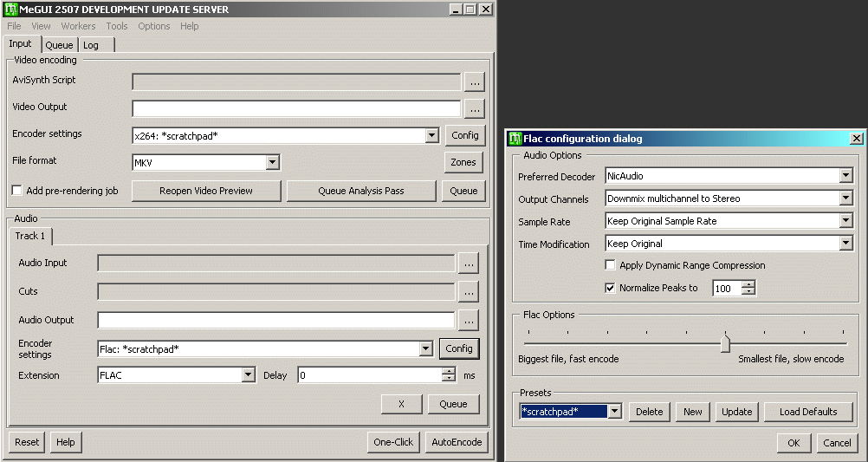
Task: Increase Normalize Peaks value up arrow
Action: click(x=748, y=284)
